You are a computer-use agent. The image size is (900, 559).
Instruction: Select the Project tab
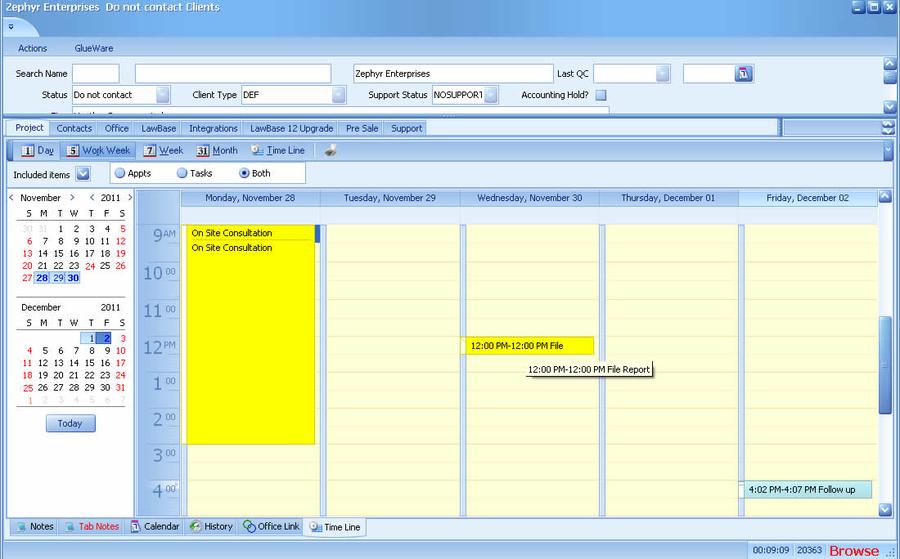[29, 127]
